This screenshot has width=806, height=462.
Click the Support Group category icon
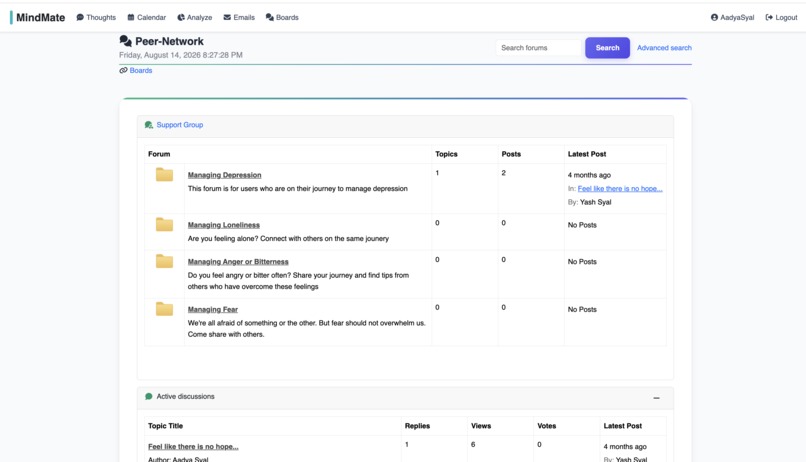point(149,125)
